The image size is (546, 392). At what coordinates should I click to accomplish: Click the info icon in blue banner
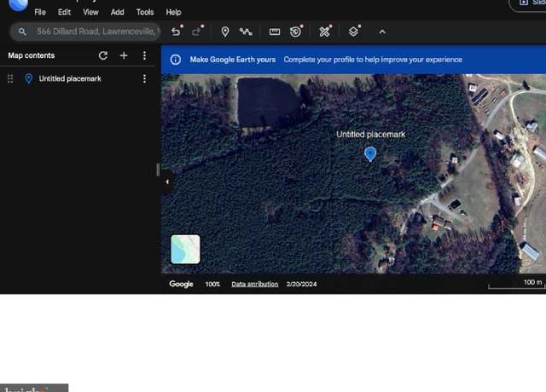176,60
